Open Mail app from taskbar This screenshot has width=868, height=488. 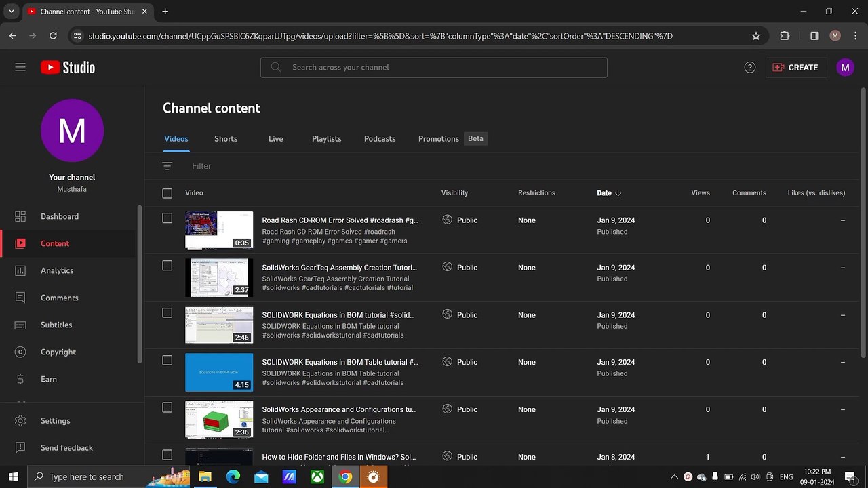click(261, 476)
